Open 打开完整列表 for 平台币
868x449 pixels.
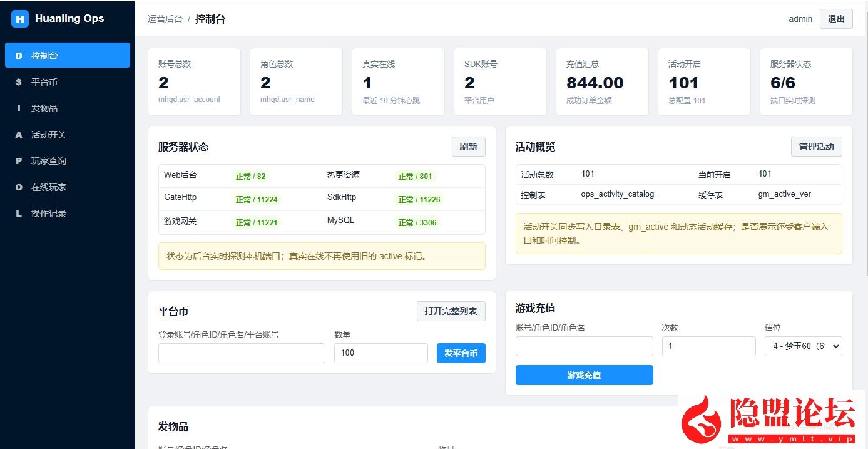coord(451,311)
